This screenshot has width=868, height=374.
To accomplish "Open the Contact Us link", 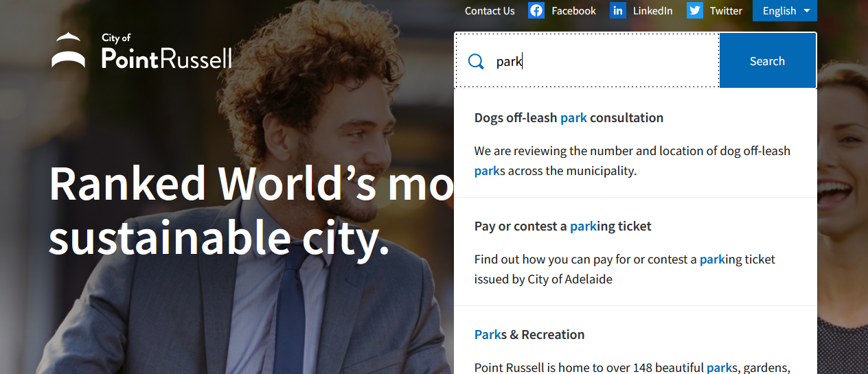I will coord(490,11).
